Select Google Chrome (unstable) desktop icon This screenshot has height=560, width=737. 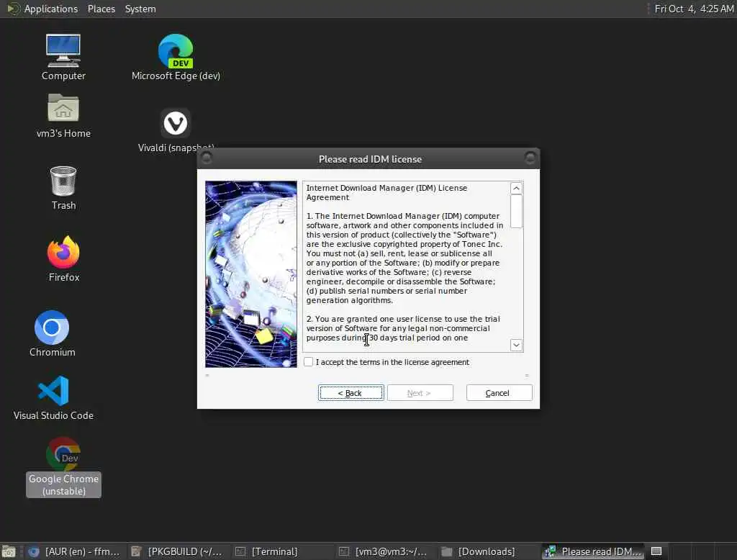click(63, 467)
